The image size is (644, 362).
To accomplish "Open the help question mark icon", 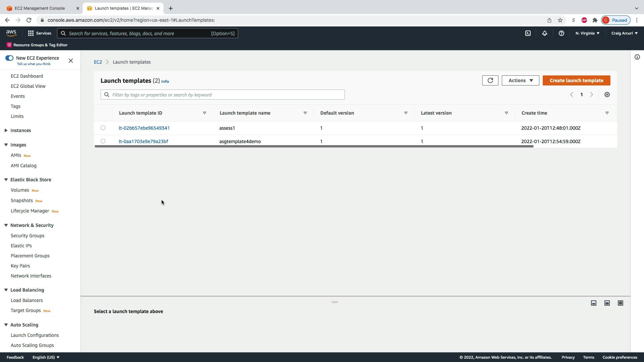I will [x=561, y=33].
